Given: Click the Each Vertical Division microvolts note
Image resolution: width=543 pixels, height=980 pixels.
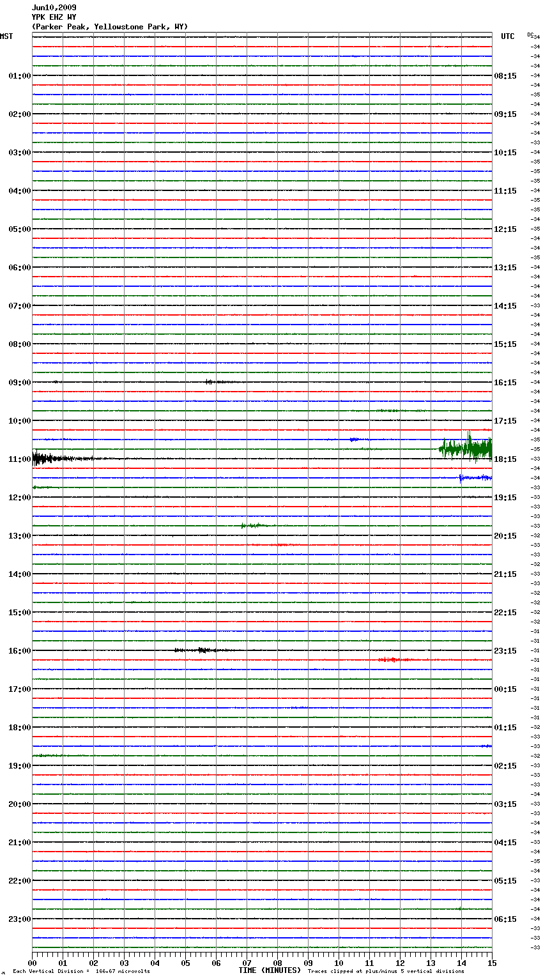Looking at the screenshot, I should pyautogui.click(x=81, y=971).
